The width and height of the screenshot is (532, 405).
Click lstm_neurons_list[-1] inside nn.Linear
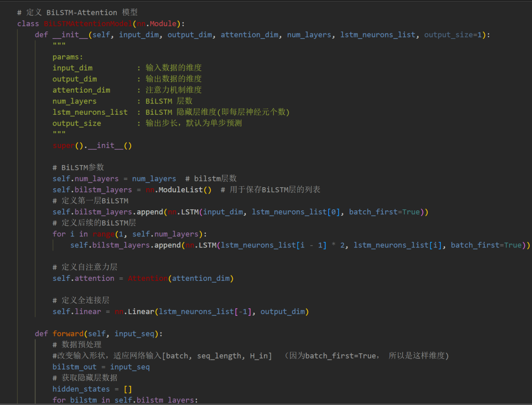pyautogui.click(x=206, y=311)
